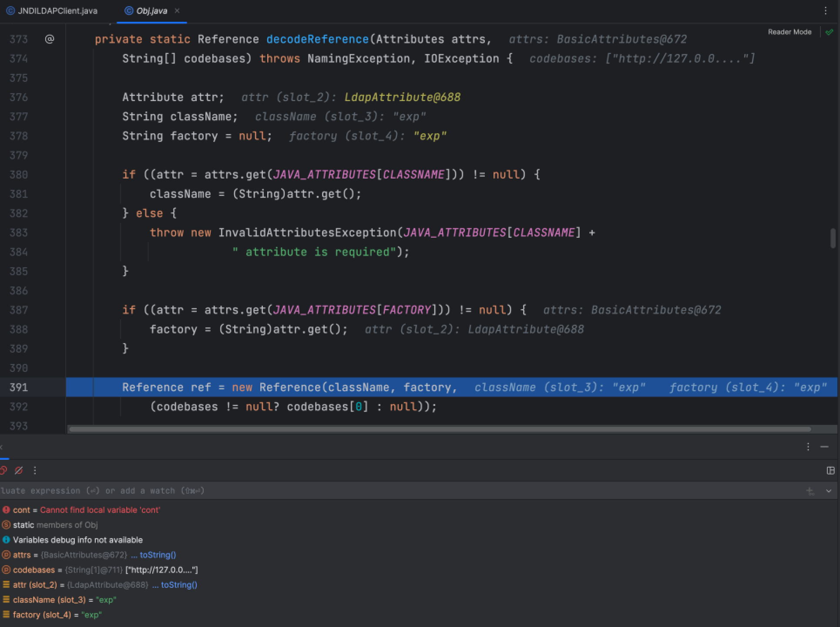Click the red error icon beside cont
Screen dimensions: 840x627
[x=6, y=509]
